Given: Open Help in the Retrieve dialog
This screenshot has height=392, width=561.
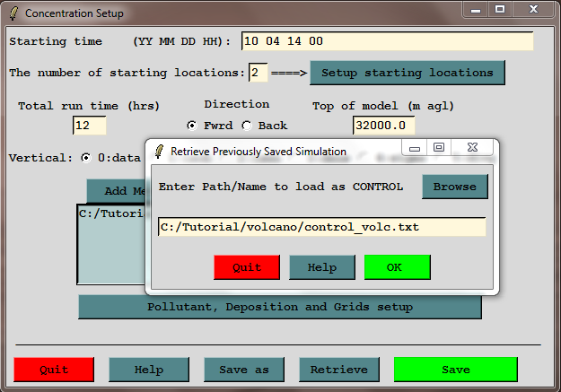Looking at the screenshot, I should point(321,267).
